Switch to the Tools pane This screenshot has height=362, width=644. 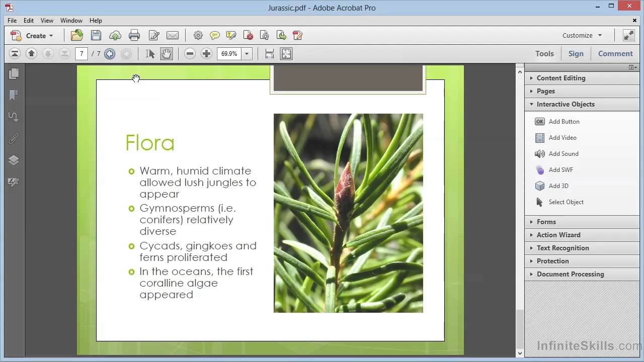click(544, 53)
